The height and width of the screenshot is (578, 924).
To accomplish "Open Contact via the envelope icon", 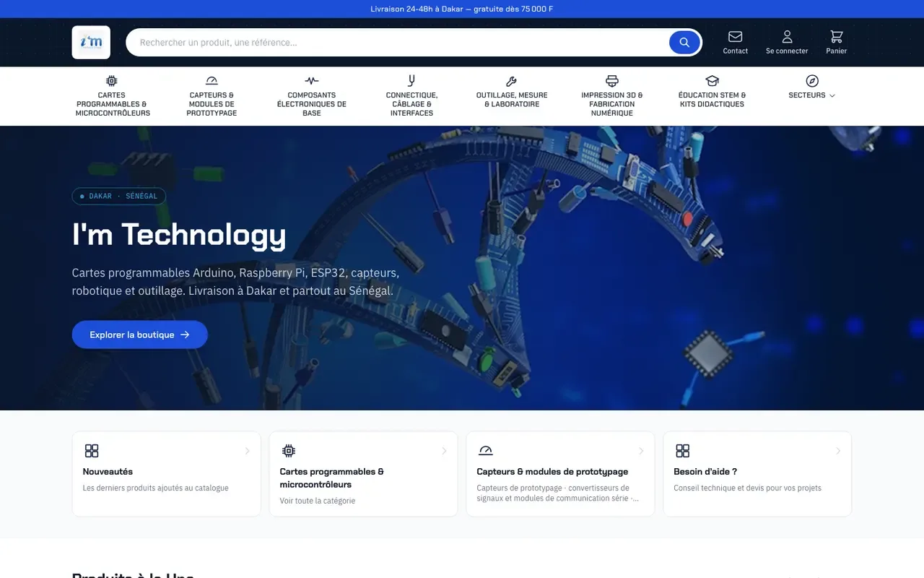I will [735, 36].
